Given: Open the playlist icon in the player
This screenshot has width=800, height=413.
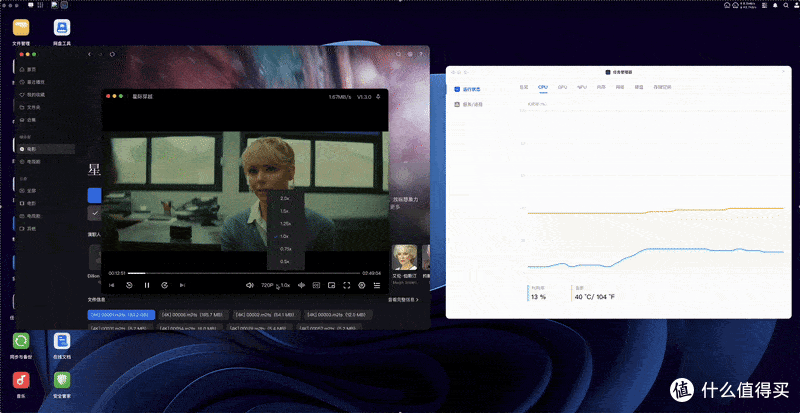Looking at the screenshot, I should (x=377, y=285).
